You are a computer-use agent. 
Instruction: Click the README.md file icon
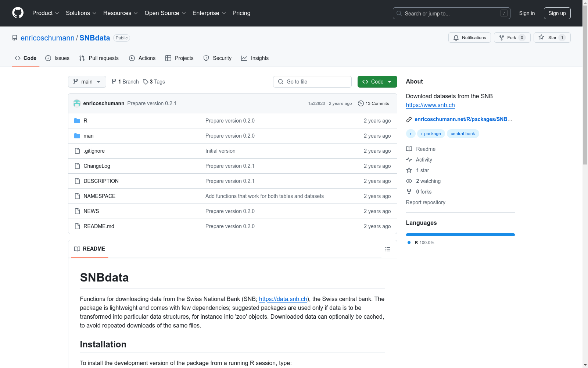point(77,226)
